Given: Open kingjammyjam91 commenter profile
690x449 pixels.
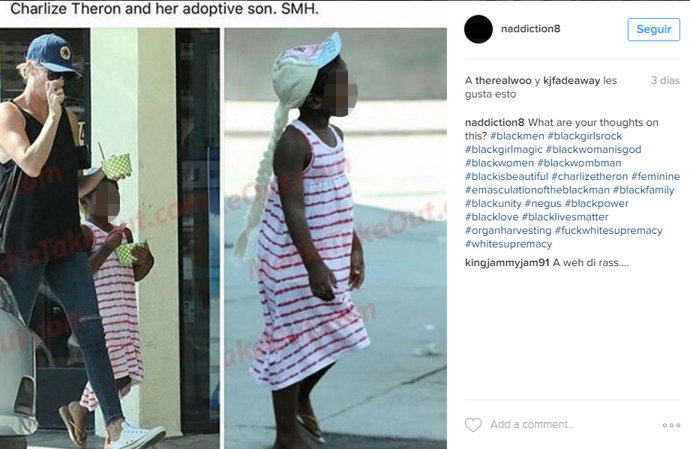Looking at the screenshot, I should click(507, 263).
